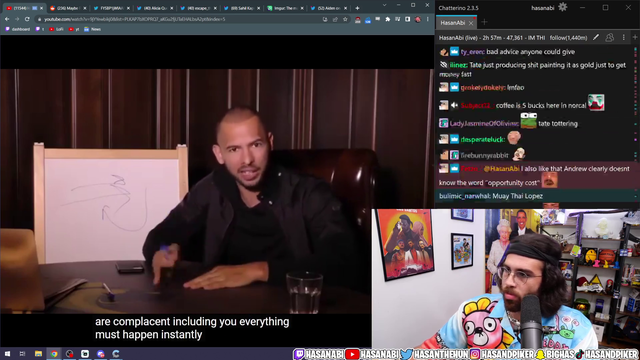Open Task View on the taskbar
Image resolution: width=640 pixels, height=360 pixels.
click(x=22, y=354)
